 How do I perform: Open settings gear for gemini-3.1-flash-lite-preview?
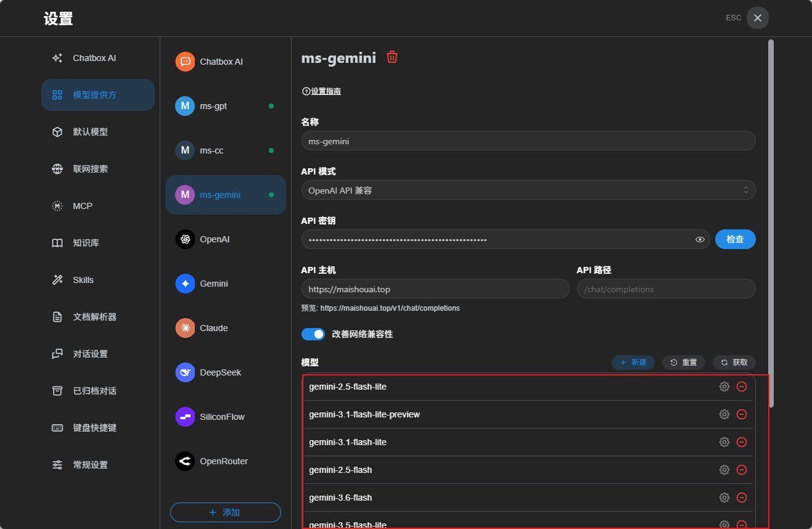tap(724, 414)
